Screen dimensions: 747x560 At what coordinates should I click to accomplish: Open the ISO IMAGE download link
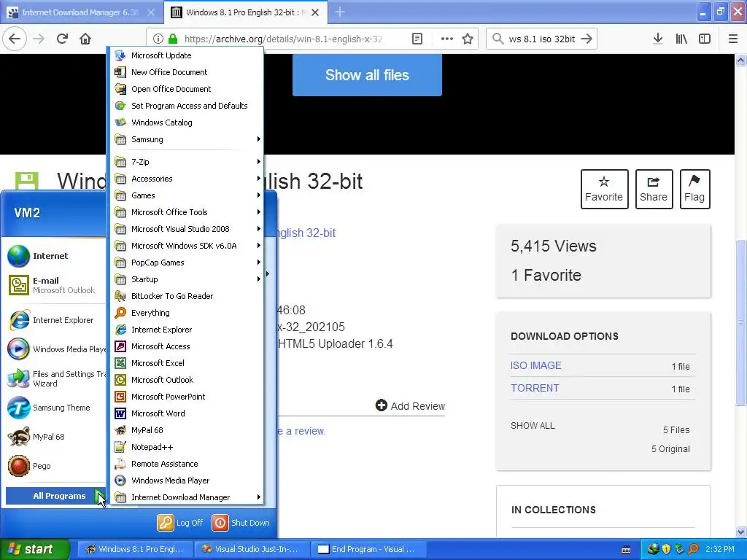(x=535, y=366)
